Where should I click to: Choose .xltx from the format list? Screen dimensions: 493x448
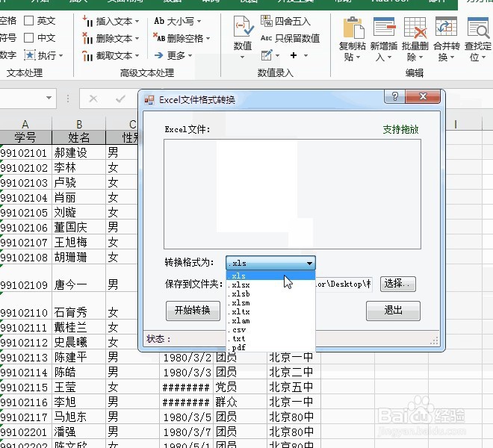coord(270,312)
